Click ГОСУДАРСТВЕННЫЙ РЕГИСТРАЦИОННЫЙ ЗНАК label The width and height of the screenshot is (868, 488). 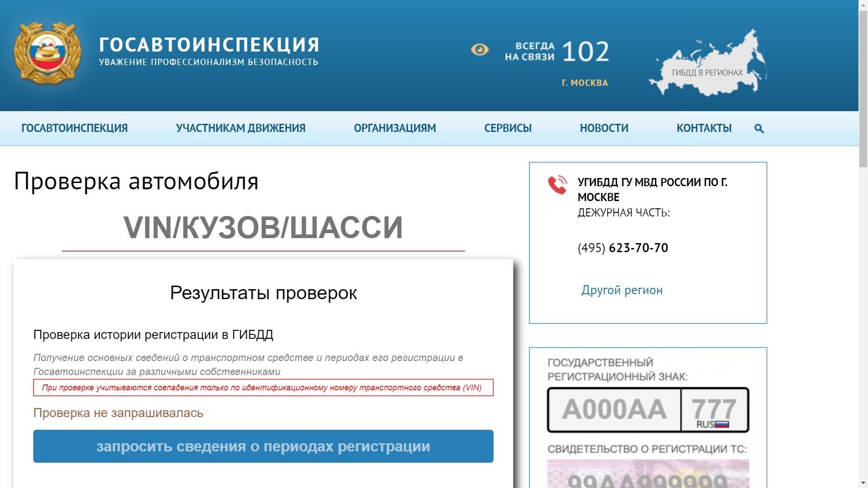(618, 370)
